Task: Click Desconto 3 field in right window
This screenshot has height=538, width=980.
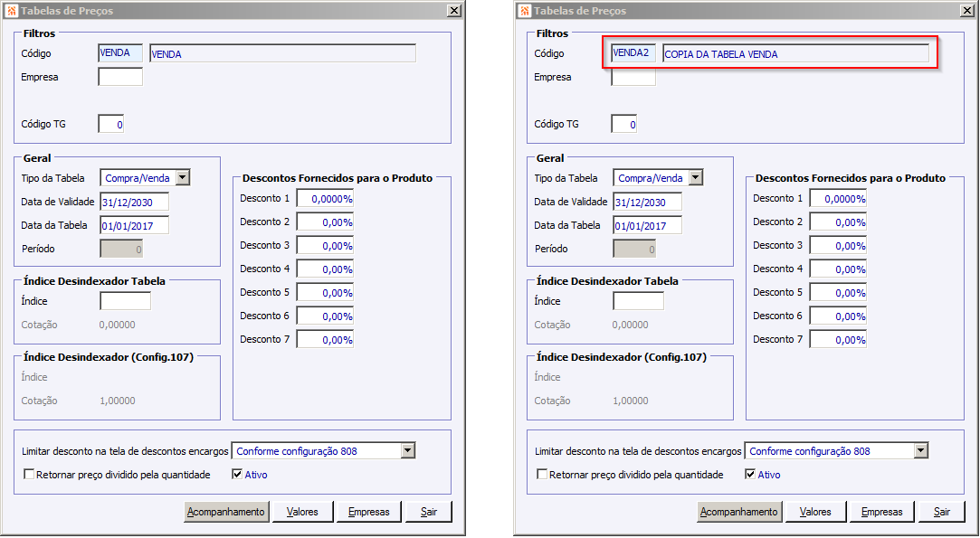Action: 838,246
